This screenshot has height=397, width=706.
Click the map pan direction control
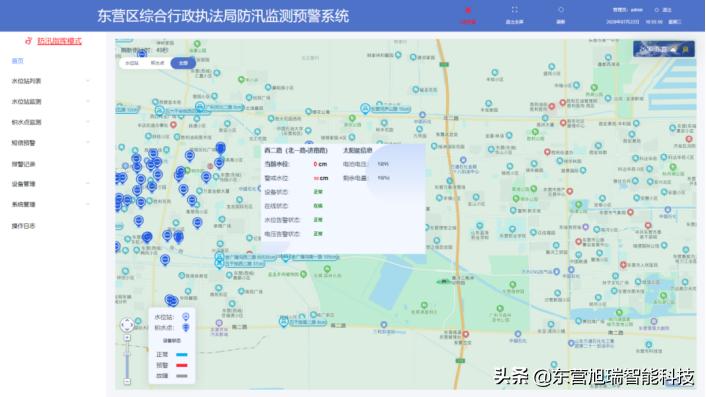tap(127, 325)
